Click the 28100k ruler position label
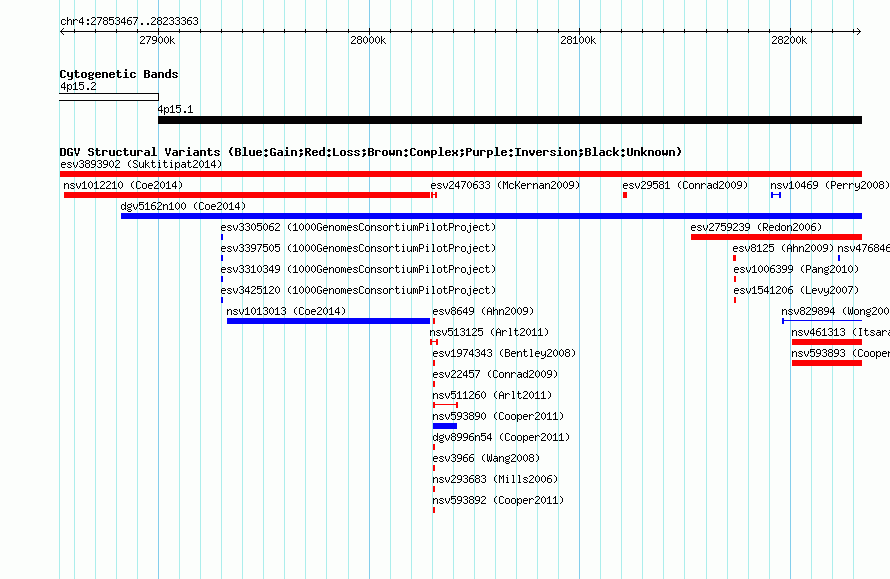 click(x=578, y=41)
